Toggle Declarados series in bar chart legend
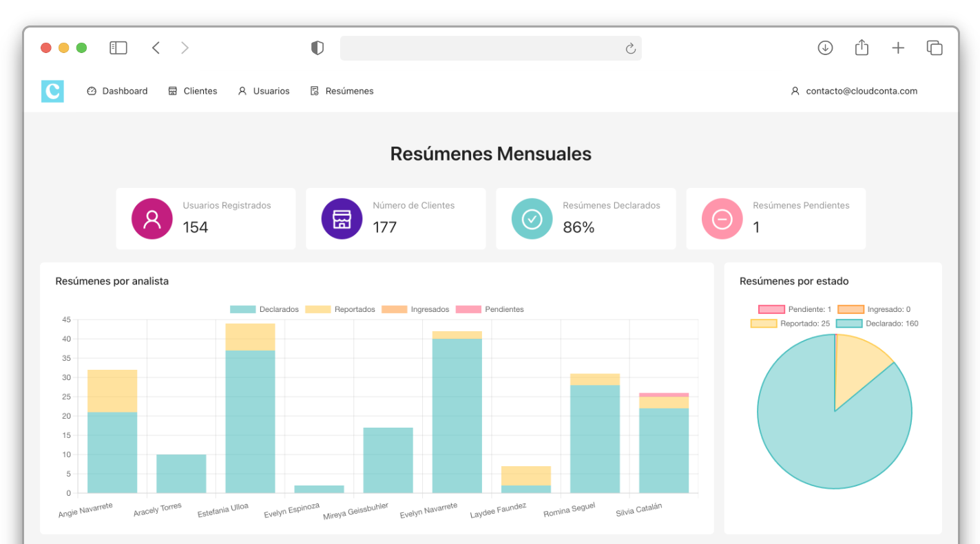 click(264, 310)
